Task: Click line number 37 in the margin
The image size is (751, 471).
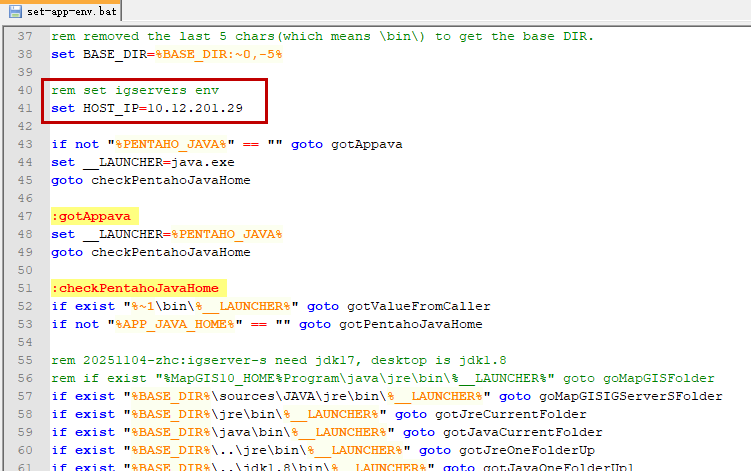Action: (x=25, y=36)
